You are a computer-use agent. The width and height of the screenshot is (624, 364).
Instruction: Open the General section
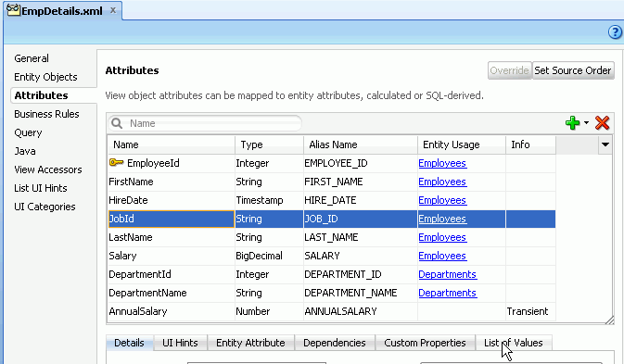click(x=32, y=58)
